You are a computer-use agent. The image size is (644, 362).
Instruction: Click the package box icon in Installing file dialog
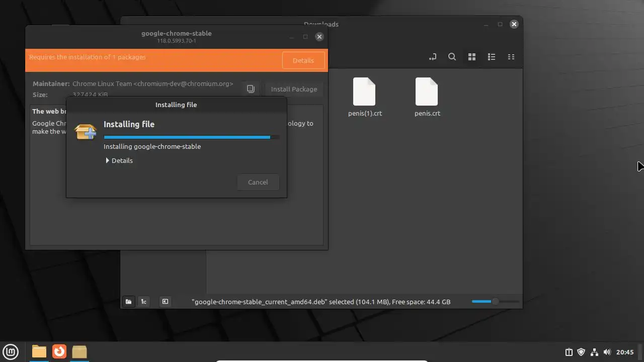coord(86,132)
